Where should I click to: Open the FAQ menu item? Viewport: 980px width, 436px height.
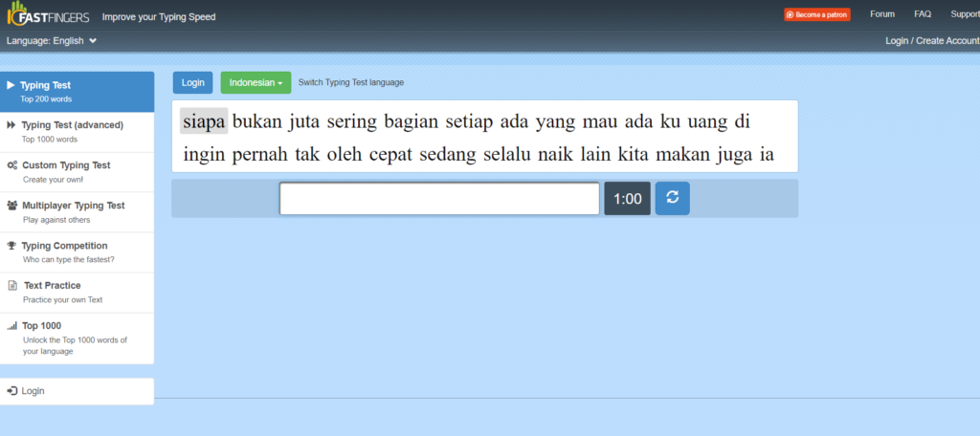pos(923,14)
